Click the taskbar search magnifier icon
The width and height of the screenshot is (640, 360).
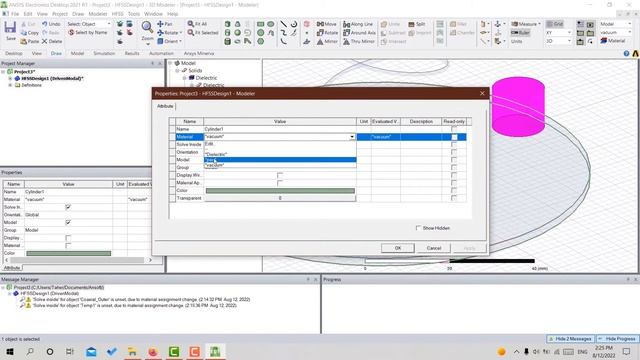tap(30, 351)
